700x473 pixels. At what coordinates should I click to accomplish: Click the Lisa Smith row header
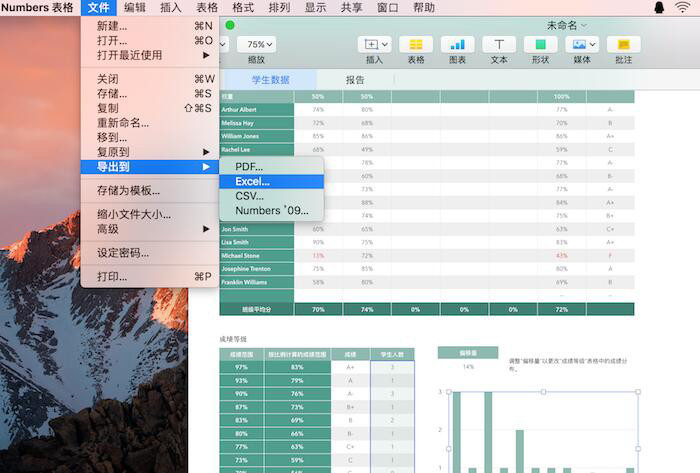(x=257, y=242)
